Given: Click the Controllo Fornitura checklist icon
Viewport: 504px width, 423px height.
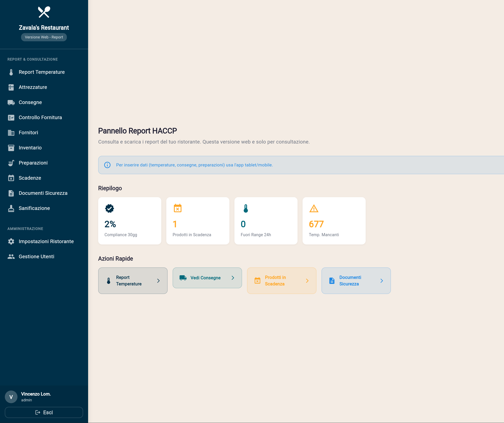Looking at the screenshot, I should [11, 117].
